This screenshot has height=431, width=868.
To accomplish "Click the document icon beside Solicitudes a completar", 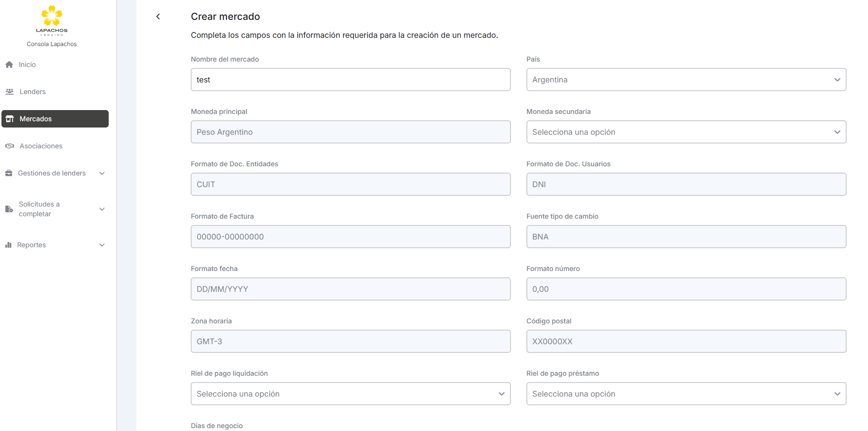I will point(9,209).
